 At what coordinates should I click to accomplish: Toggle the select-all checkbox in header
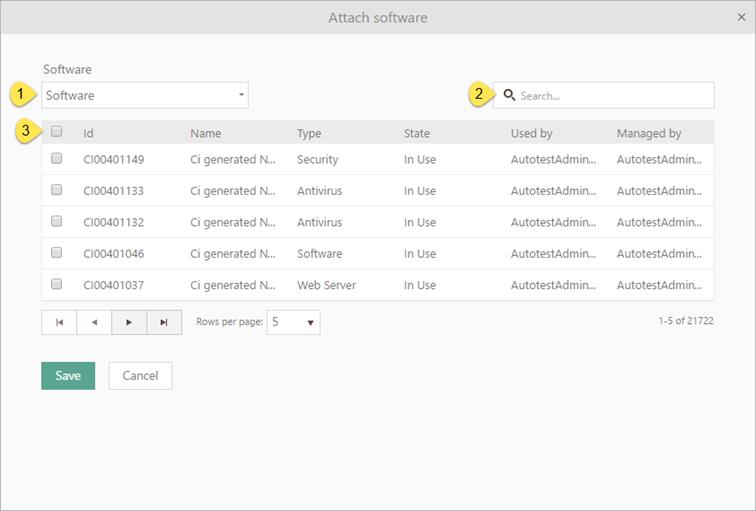(x=57, y=131)
